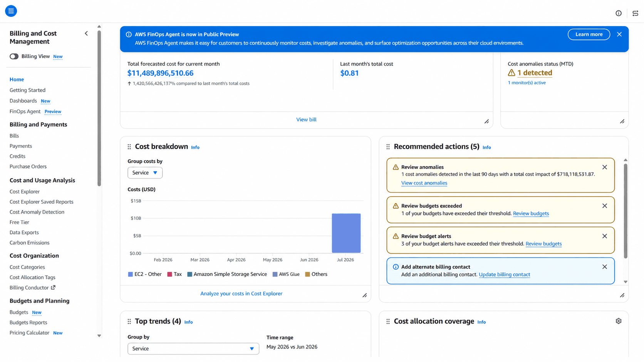Open Cost Explorer in the sidebar
This screenshot has height=362, width=644.
(25, 192)
